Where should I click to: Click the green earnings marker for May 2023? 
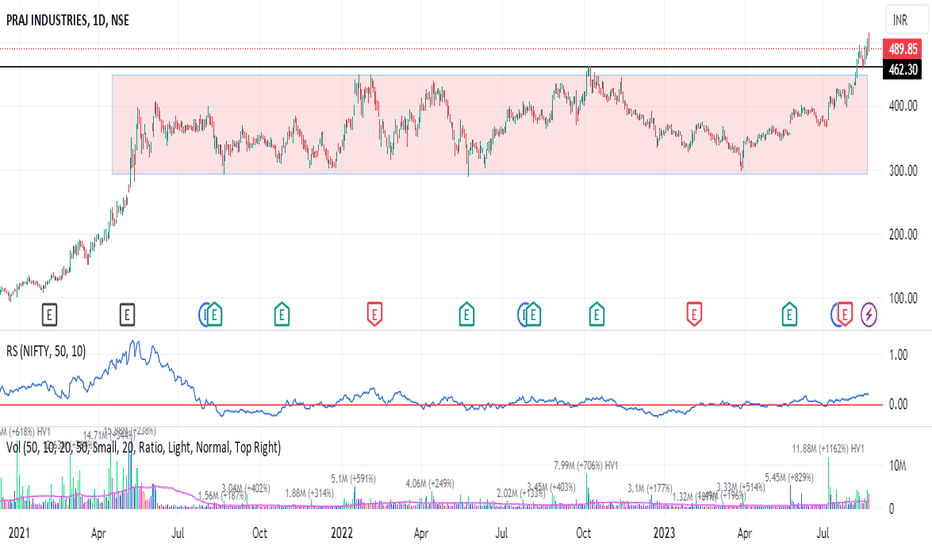789,315
